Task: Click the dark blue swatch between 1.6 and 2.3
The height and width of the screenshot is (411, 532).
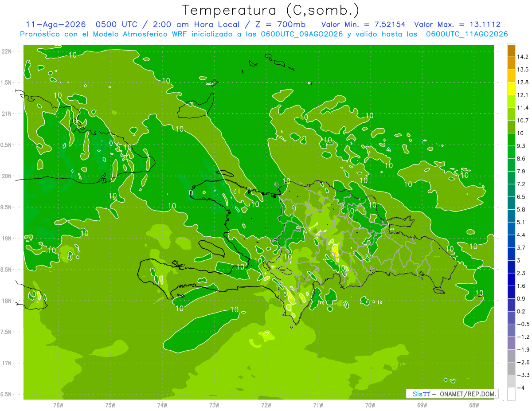Action: click(x=511, y=279)
